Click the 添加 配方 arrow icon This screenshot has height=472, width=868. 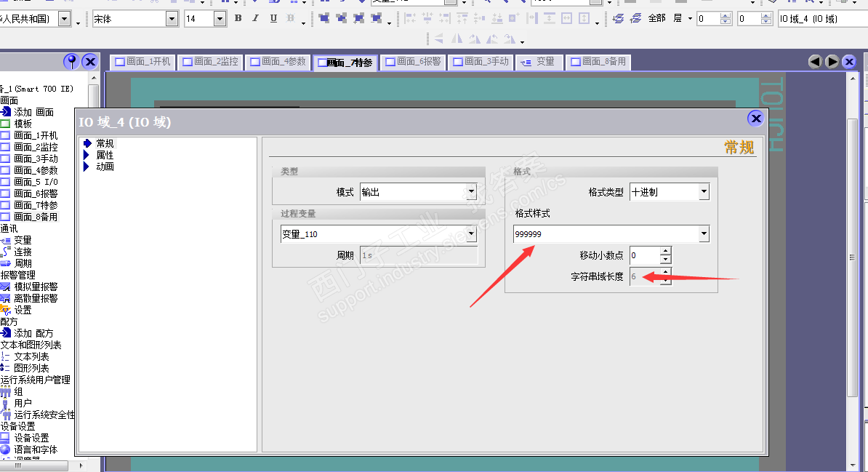pos(6,333)
